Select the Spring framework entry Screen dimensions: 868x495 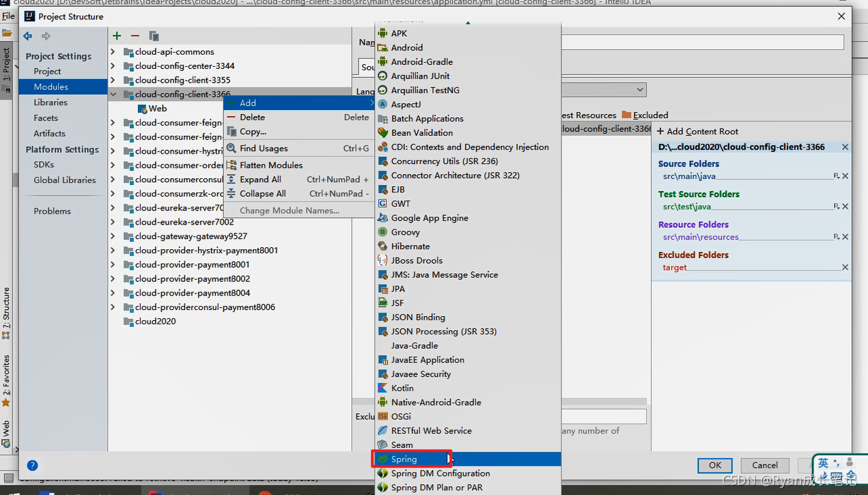click(468, 459)
